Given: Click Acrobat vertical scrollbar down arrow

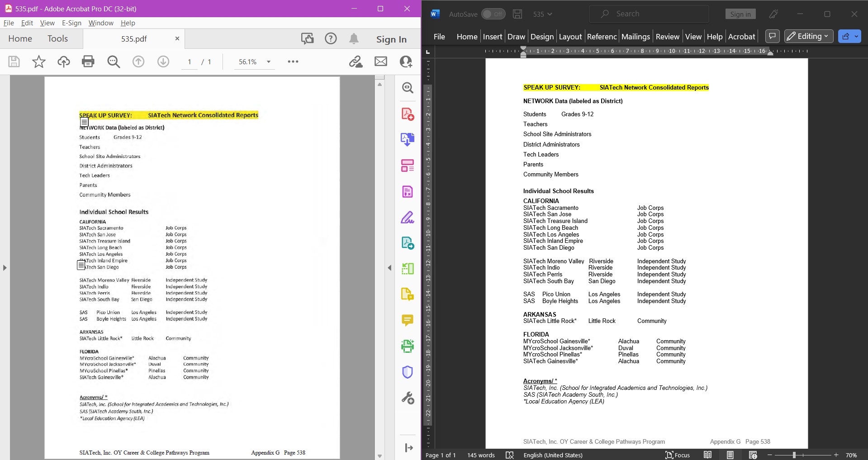Looking at the screenshot, I should pos(380,455).
